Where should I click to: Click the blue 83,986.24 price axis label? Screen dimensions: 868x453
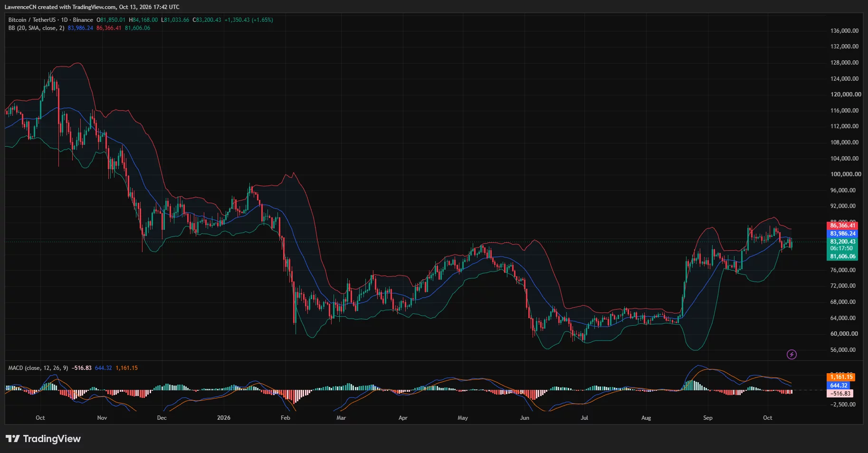coord(842,234)
